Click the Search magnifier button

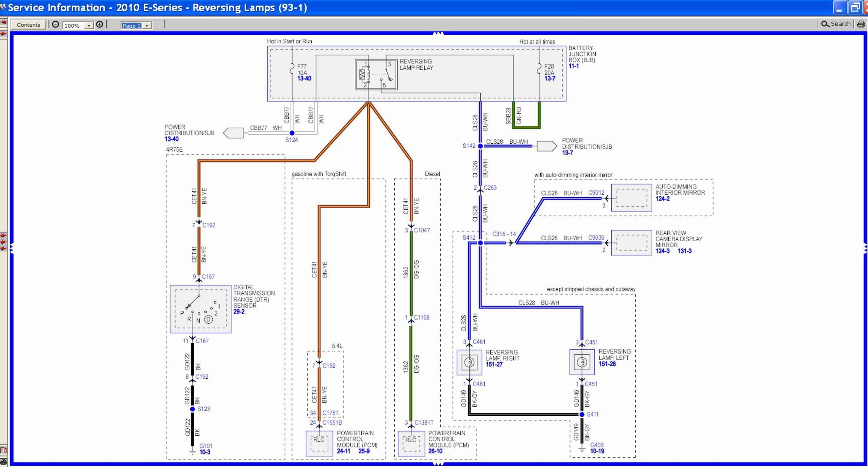[x=835, y=24]
